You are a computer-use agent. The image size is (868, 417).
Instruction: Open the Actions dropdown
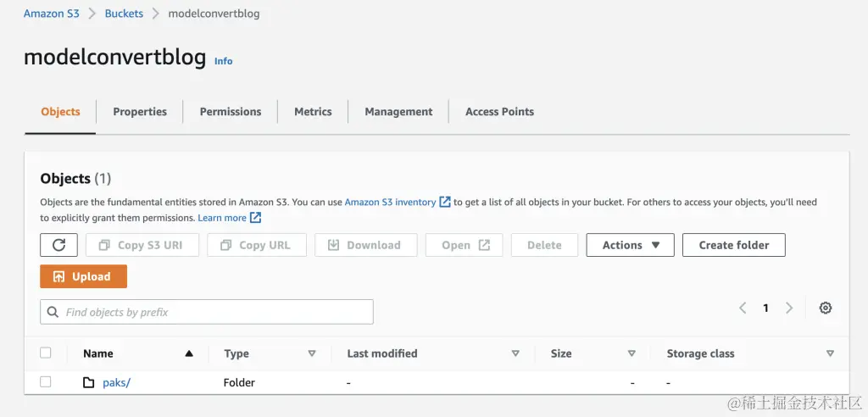(630, 245)
